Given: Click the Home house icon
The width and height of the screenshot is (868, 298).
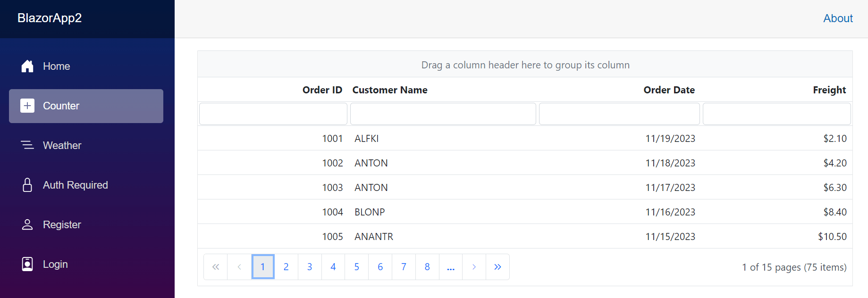Looking at the screenshot, I should [27, 66].
